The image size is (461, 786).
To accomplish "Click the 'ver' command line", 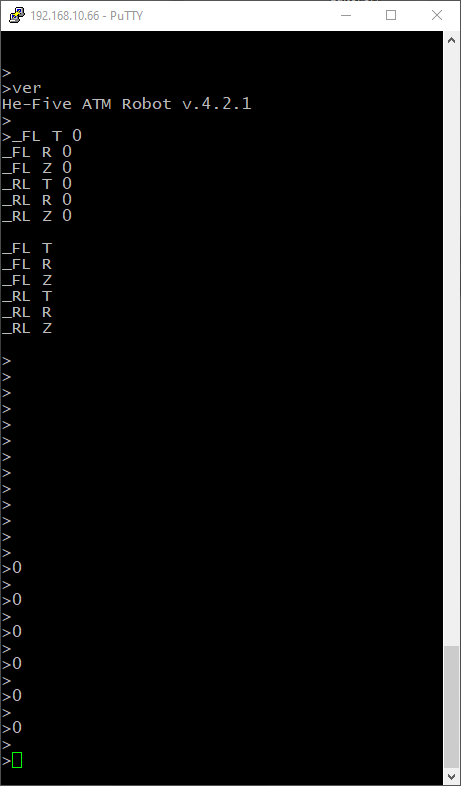I will click(22, 88).
